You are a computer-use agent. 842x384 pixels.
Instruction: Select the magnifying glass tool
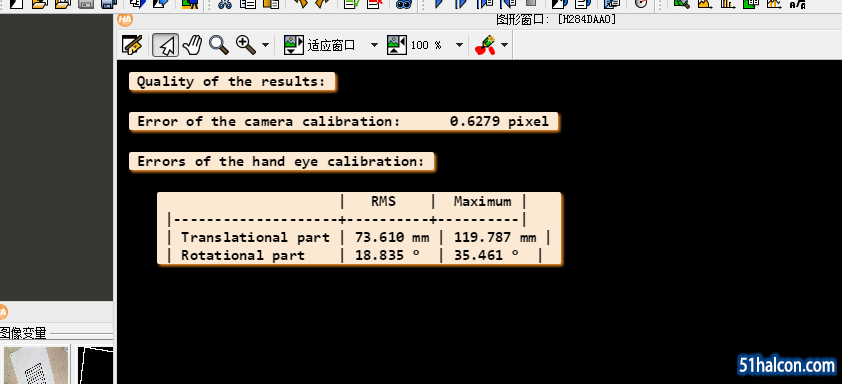(x=219, y=45)
